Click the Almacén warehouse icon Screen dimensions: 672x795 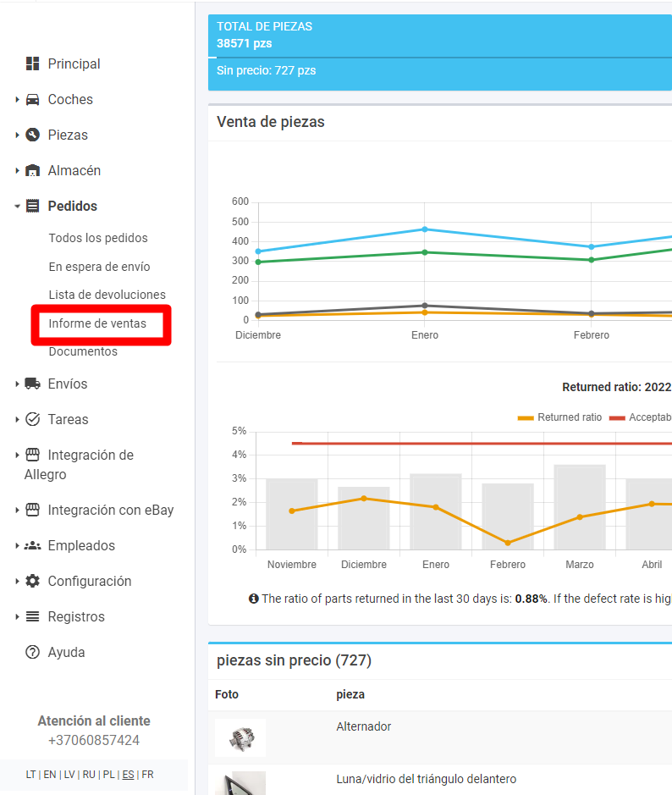[32, 170]
